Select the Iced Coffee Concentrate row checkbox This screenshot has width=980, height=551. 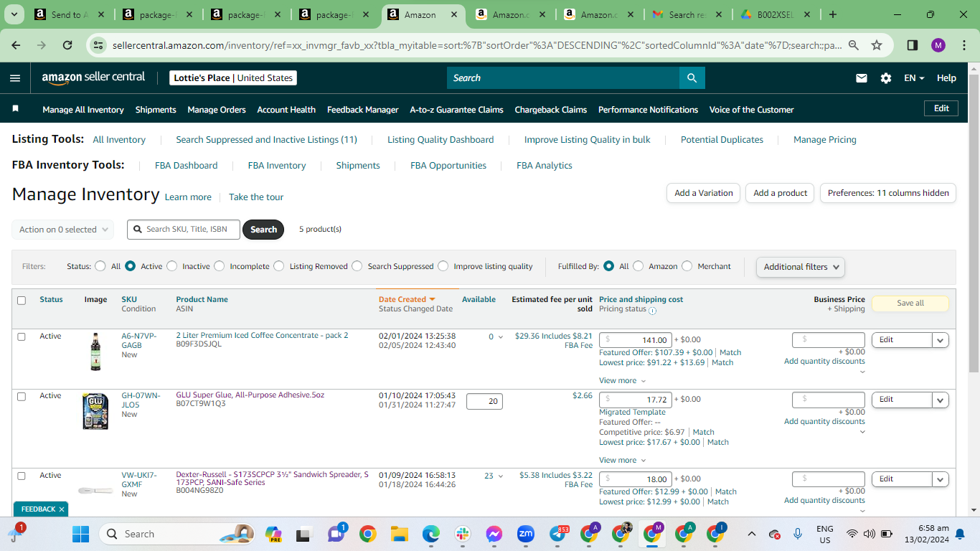point(22,336)
